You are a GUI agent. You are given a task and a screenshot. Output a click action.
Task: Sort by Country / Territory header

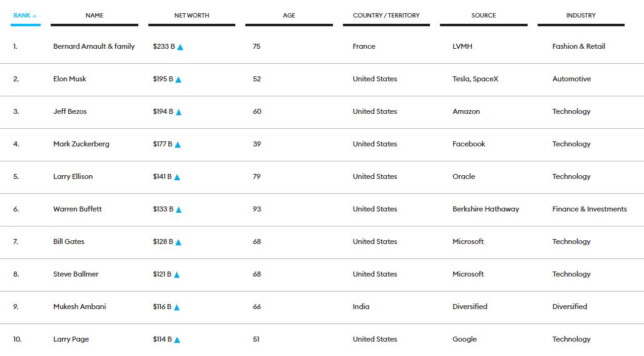pos(386,15)
